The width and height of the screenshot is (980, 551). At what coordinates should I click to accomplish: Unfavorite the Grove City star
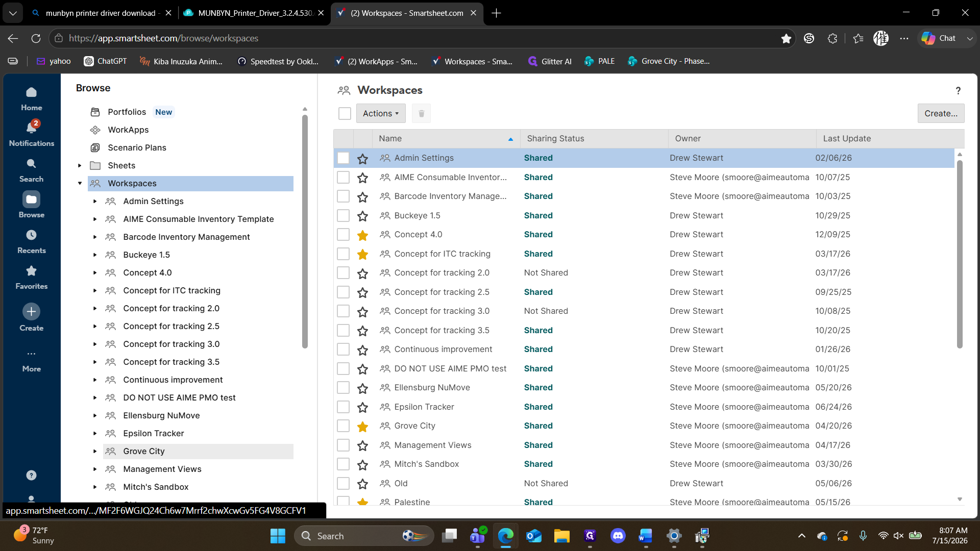pos(362,426)
